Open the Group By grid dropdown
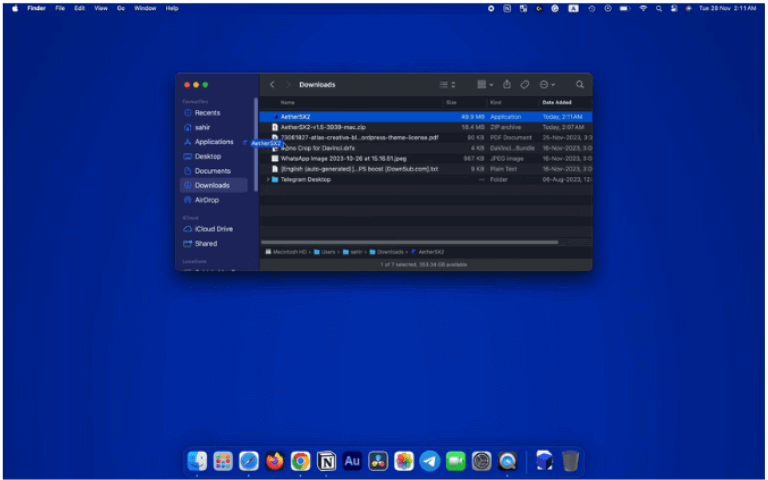This screenshot has width=768, height=480. (x=485, y=85)
